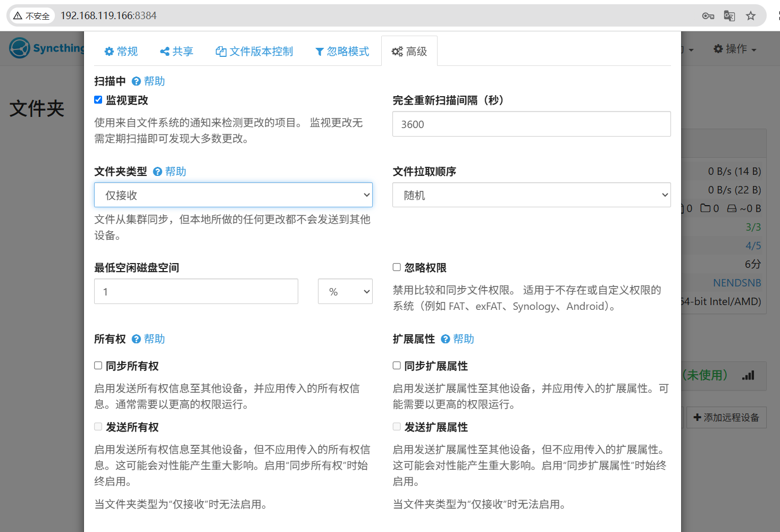The image size is (780, 532).
Task: Click the filter funnel icon on 忽略模式 tab
Action: pos(320,52)
